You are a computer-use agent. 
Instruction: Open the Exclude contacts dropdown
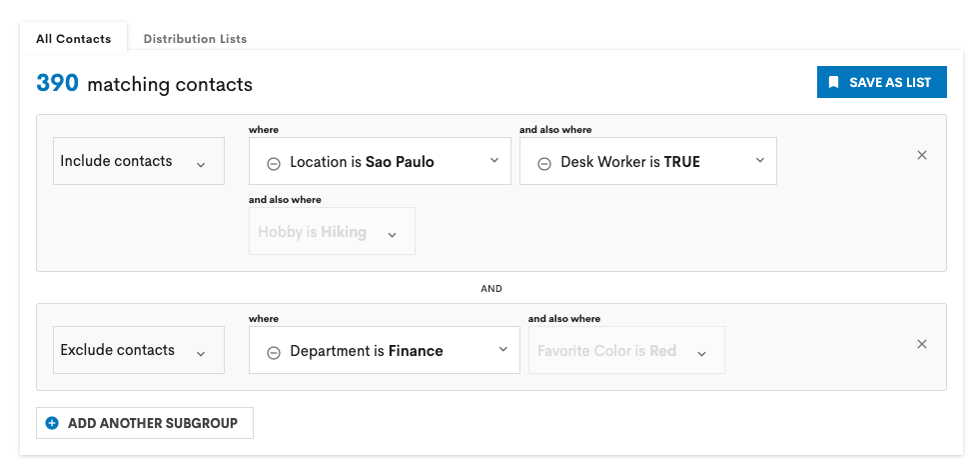139,350
